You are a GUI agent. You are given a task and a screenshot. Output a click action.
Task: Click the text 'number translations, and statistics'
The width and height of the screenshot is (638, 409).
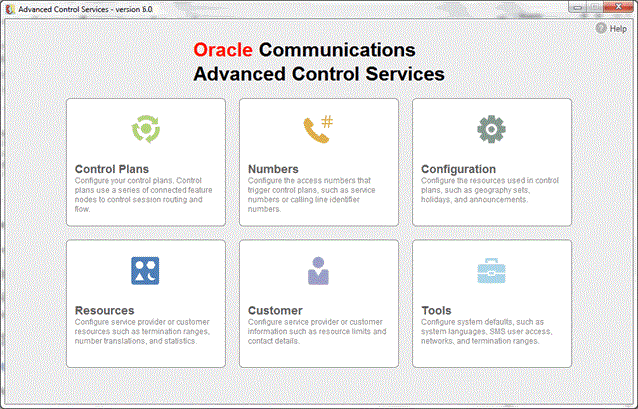click(135, 341)
